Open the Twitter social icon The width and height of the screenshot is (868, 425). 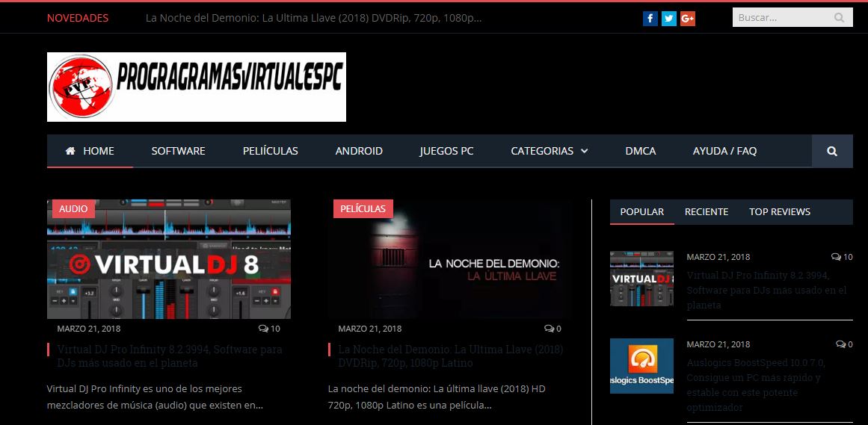(668, 18)
